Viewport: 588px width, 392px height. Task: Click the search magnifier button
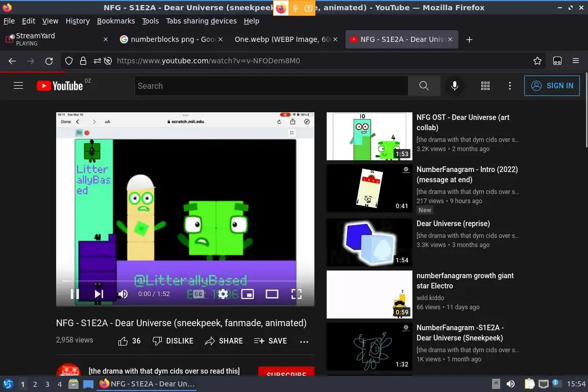click(x=424, y=86)
